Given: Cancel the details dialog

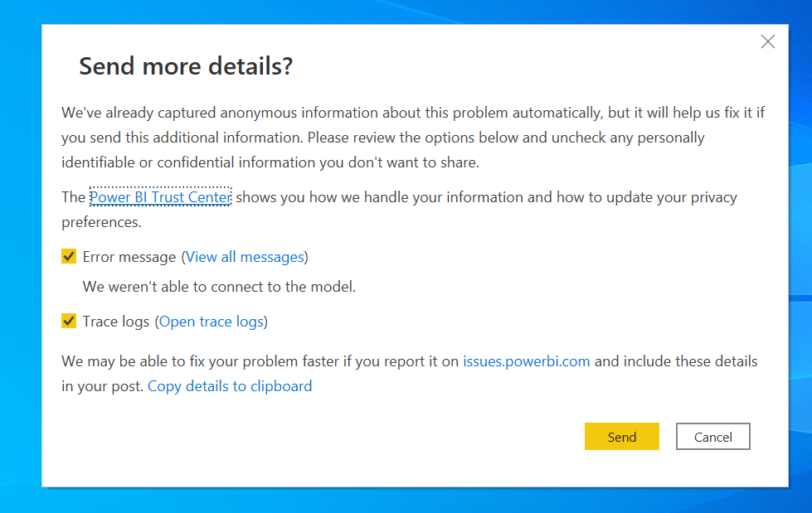Looking at the screenshot, I should [x=712, y=437].
